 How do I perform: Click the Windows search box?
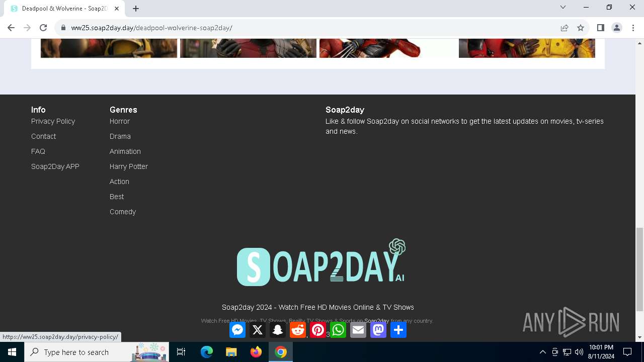coord(97,352)
